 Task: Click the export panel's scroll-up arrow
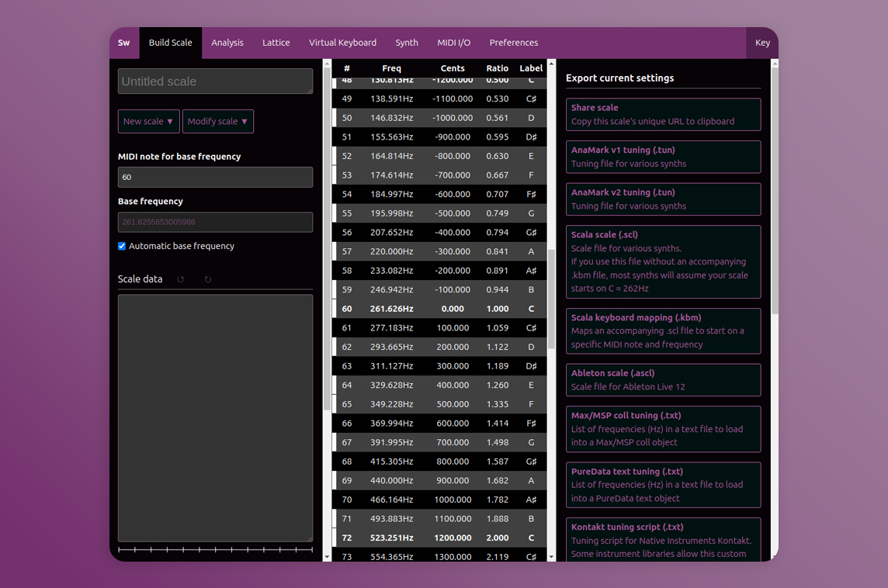click(774, 64)
